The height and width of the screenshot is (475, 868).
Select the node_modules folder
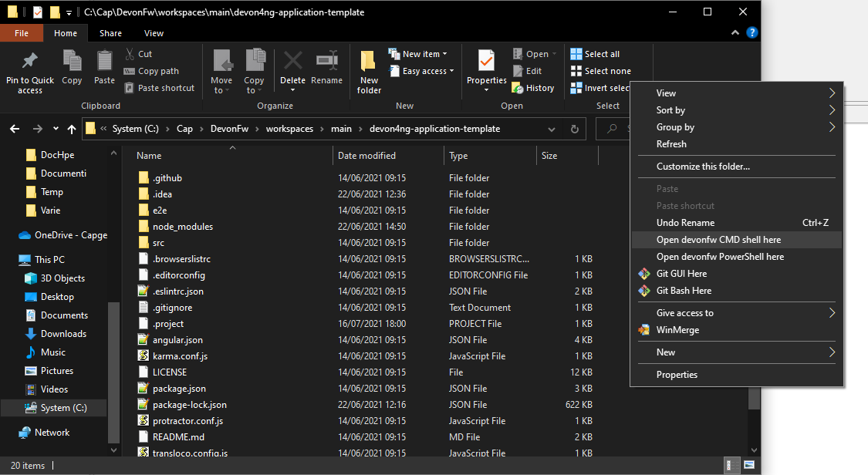(183, 227)
